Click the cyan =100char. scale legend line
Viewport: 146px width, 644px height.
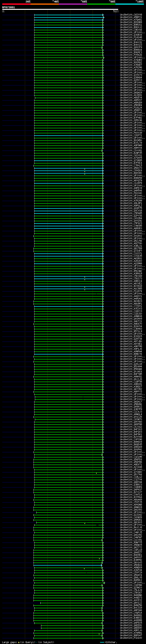pos(102,642)
